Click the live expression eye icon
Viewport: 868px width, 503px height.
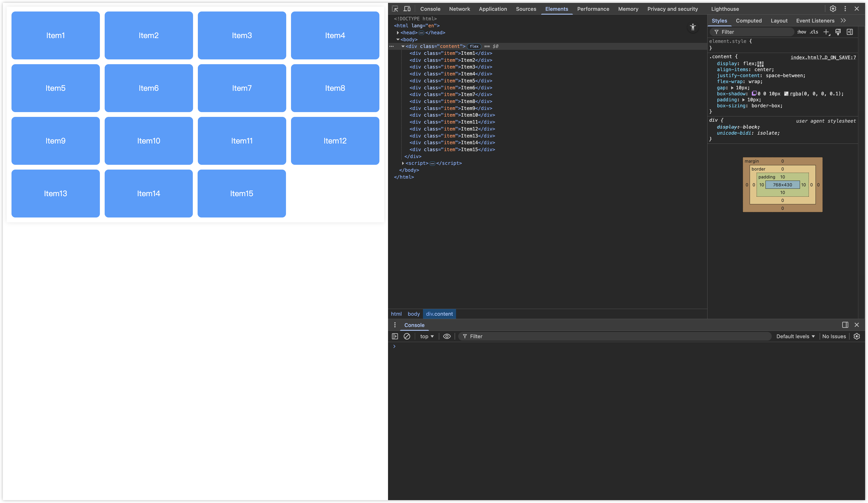tap(447, 336)
